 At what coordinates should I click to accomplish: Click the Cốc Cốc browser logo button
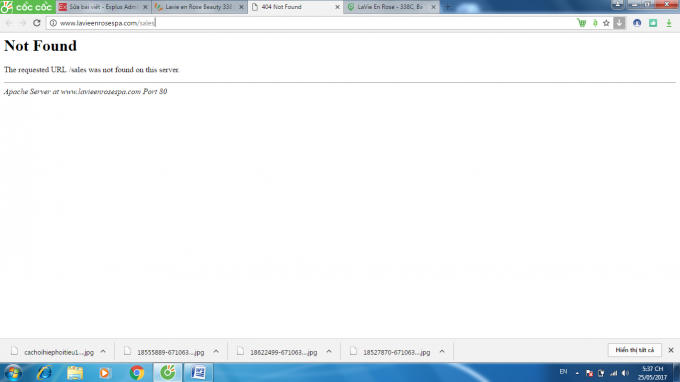[27, 7]
